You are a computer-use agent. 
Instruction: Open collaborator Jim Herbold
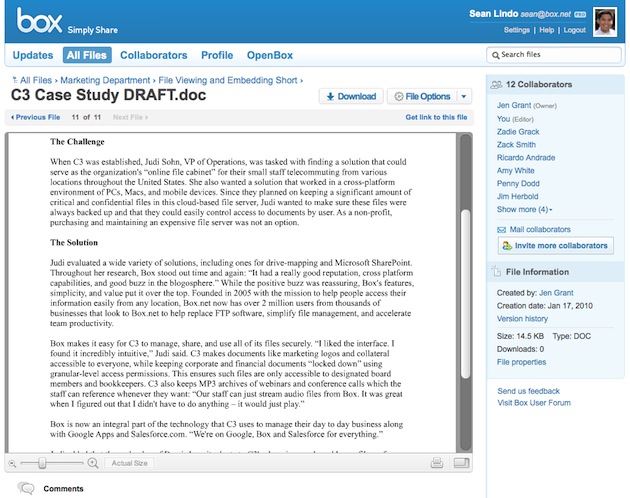pyautogui.click(x=517, y=196)
